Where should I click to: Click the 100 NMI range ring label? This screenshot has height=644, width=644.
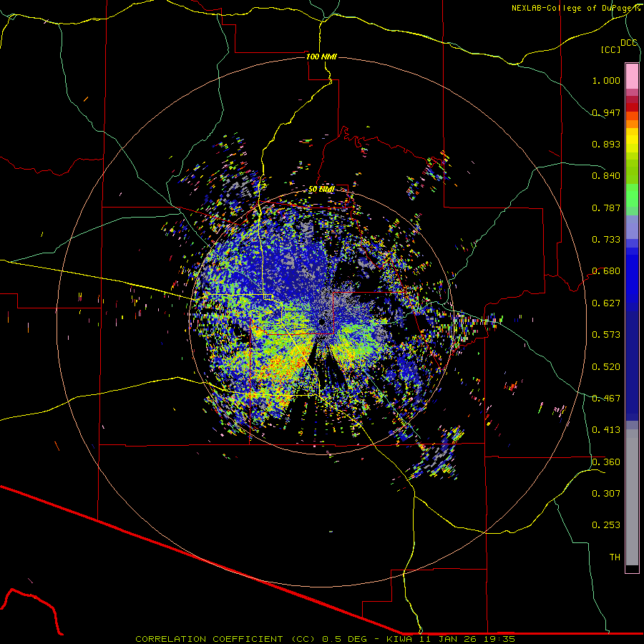[321, 57]
